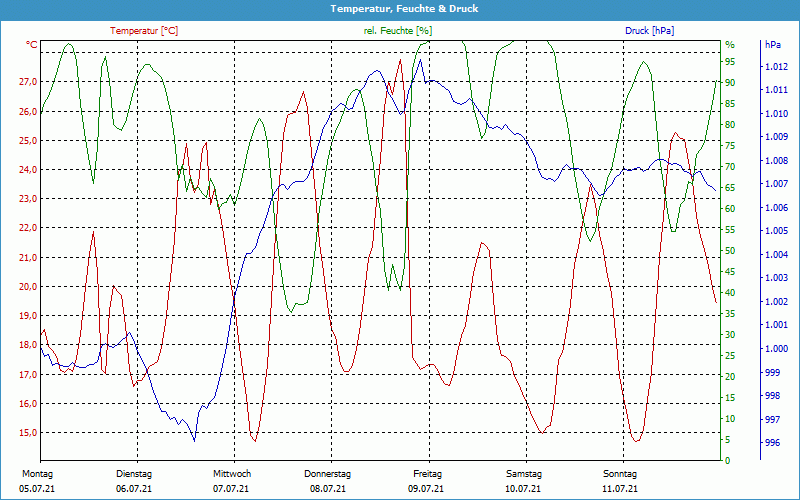The image size is (800, 500).
Task: Click the 21,0 temperature axis value
Action: point(28,257)
